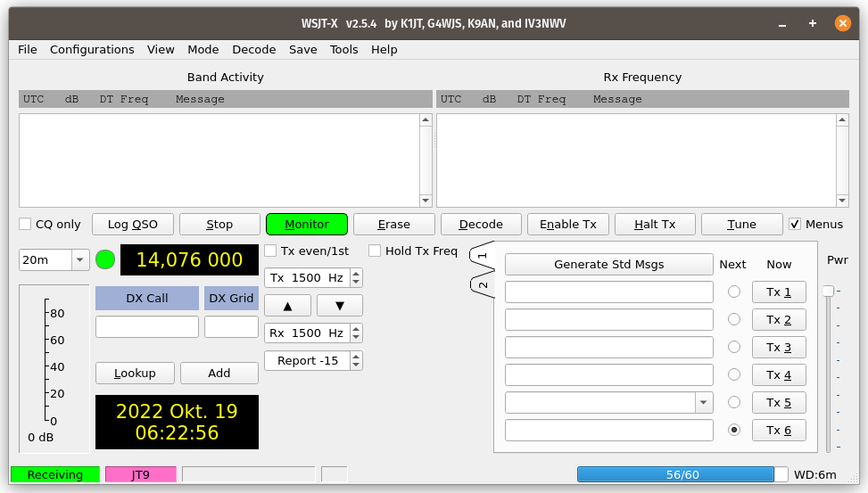This screenshot has height=493, width=868.
Task: Check the Hold Tx Freq option
Action: (x=376, y=251)
